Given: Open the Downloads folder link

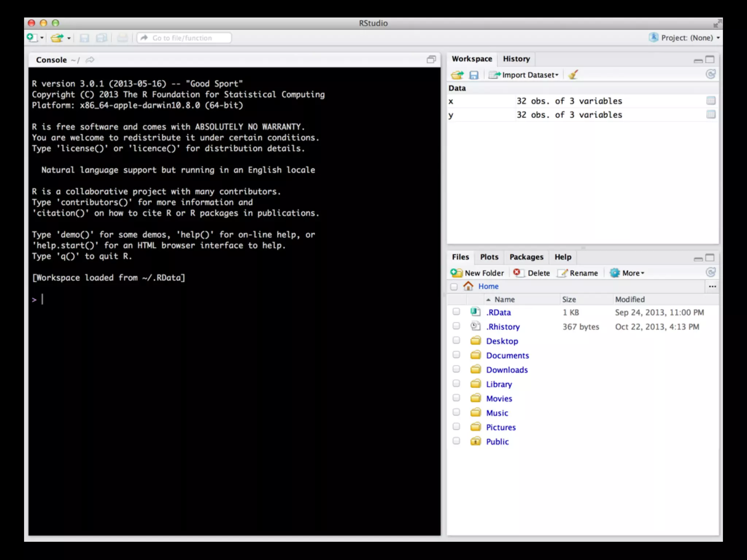Looking at the screenshot, I should tap(507, 370).
